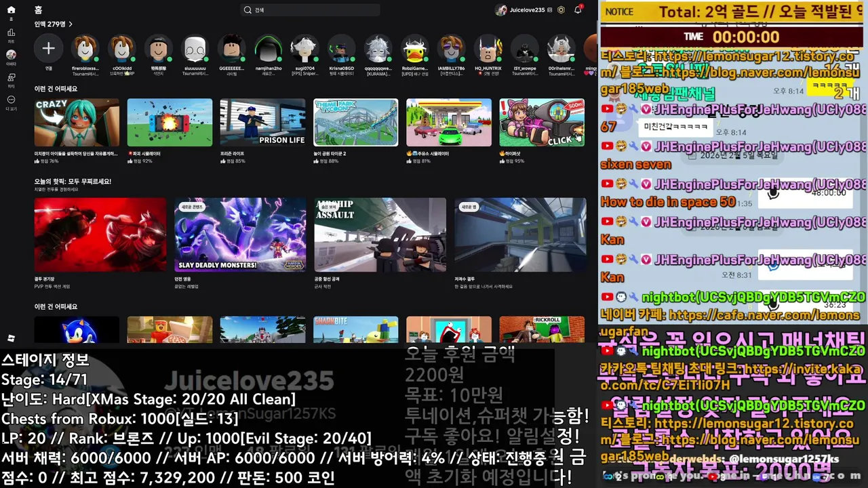868x488 pixels.
Task: Click the 'sixen seven' chat message
Action: 635,165
